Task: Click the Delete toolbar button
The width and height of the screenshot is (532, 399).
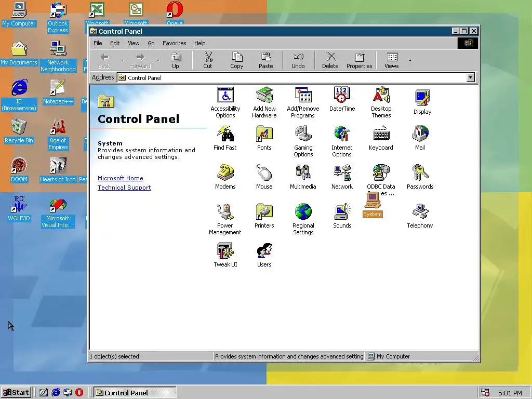Action: pyautogui.click(x=330, y=60)
